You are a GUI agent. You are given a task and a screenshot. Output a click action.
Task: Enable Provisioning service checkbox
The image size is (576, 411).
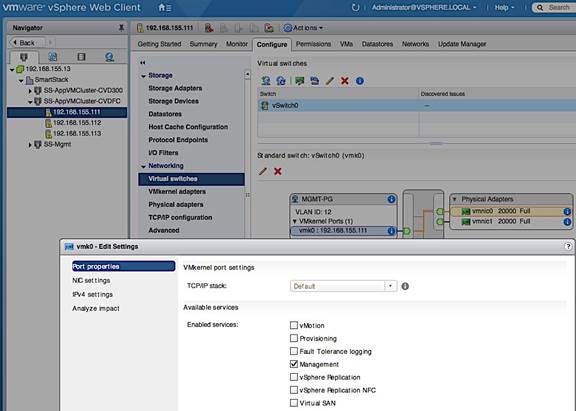pos(294,338)
